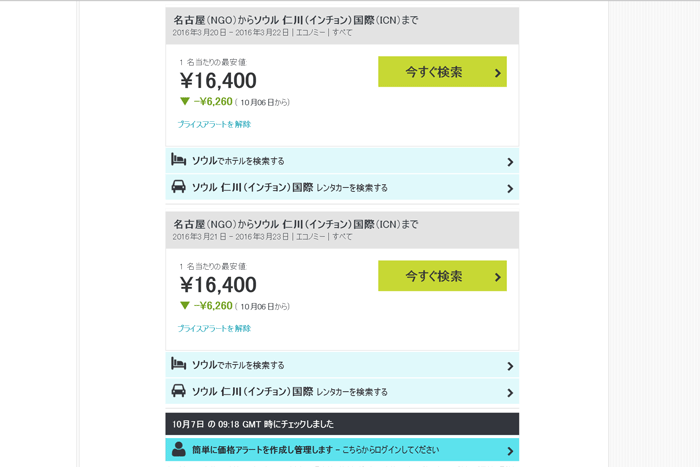The height and width of the screenshot is (467, 700).
Task: Click the こちらからログインしてください login text
Action: [391, 450]
